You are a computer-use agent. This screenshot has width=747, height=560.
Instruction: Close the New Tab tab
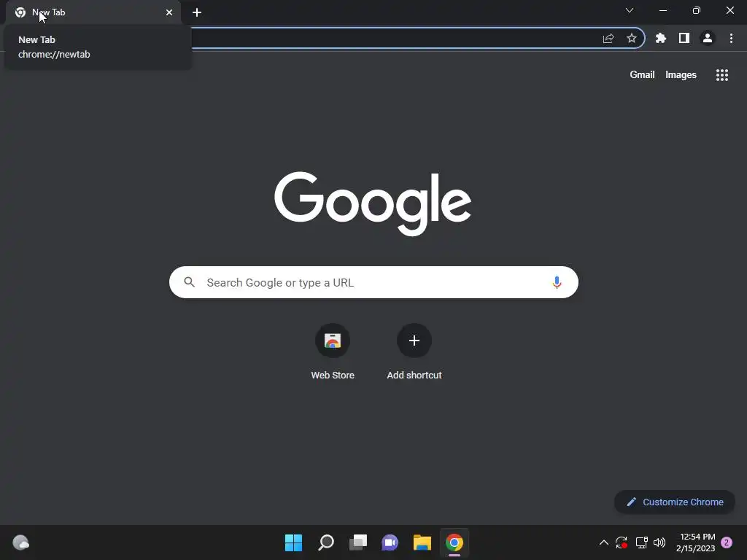point(169,12)
